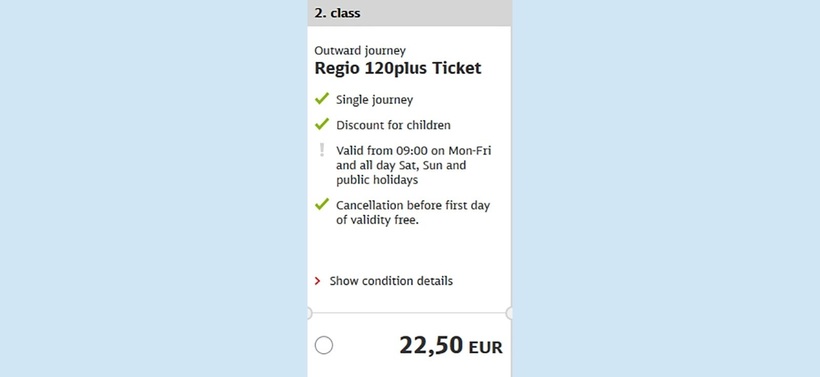Click the Single journey text
820x377 pixels.
click(x=374, y=100)
